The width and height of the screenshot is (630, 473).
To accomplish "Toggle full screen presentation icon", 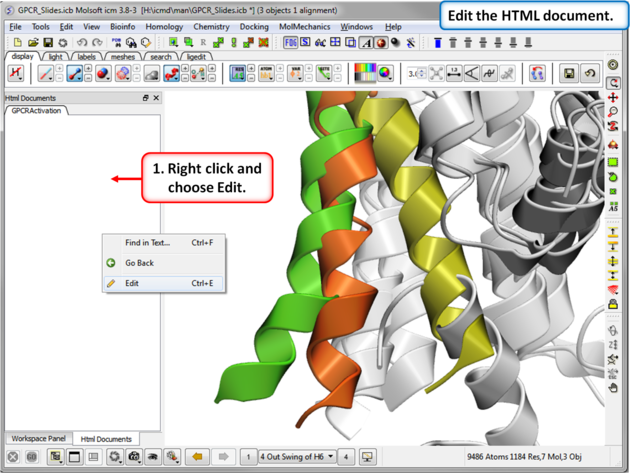I will [368, 457].
